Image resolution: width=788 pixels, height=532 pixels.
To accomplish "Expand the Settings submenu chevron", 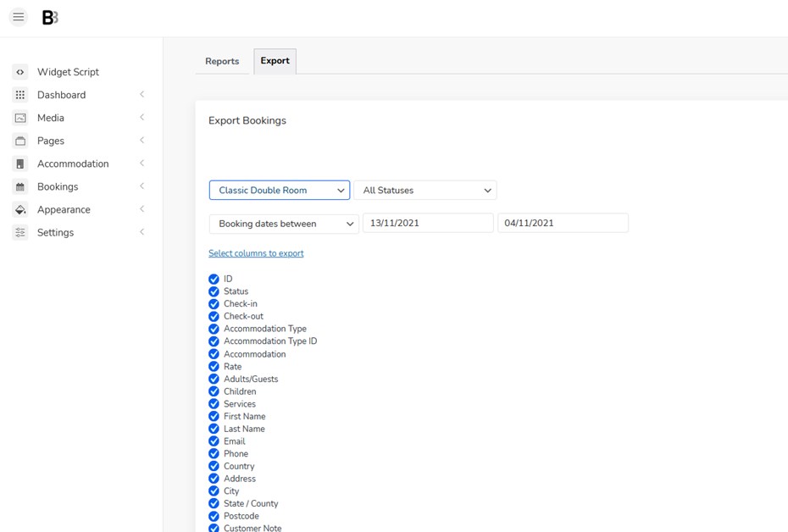I will (142, 232).
